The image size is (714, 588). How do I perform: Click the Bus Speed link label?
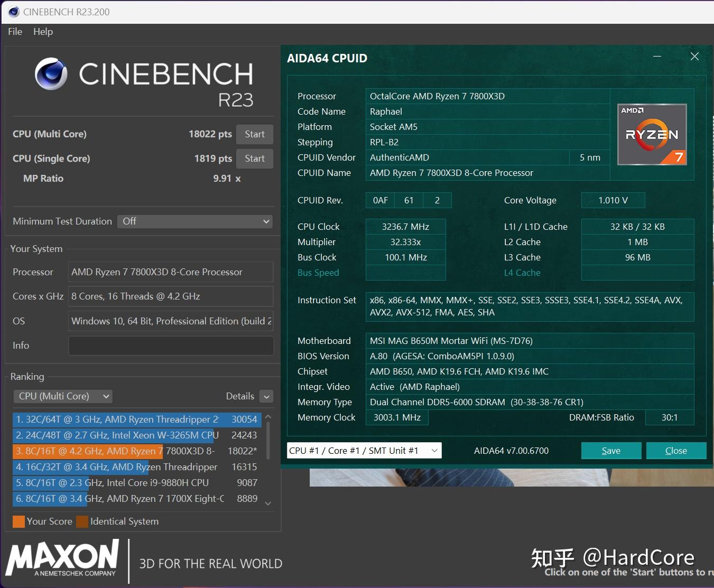(x=318, y=273)
